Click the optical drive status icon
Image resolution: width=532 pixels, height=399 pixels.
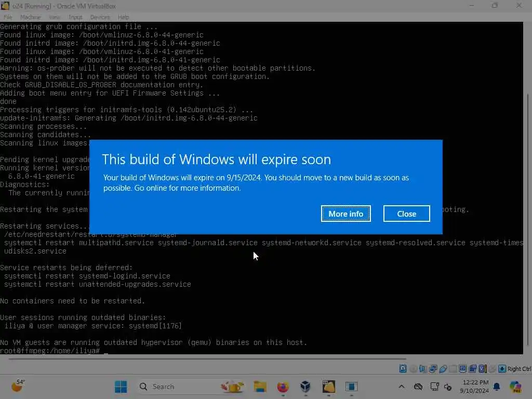pyautogui.click(x=413, y=368)
